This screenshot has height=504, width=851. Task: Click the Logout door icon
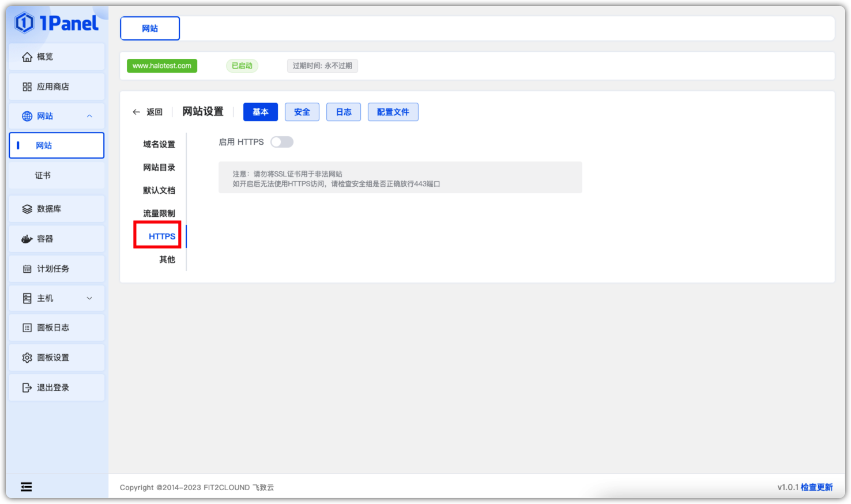click(x=27, y=388)
